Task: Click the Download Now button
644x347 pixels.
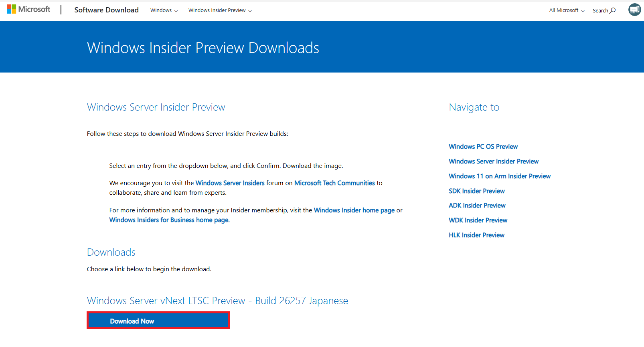Action: [x=158, y=321]
